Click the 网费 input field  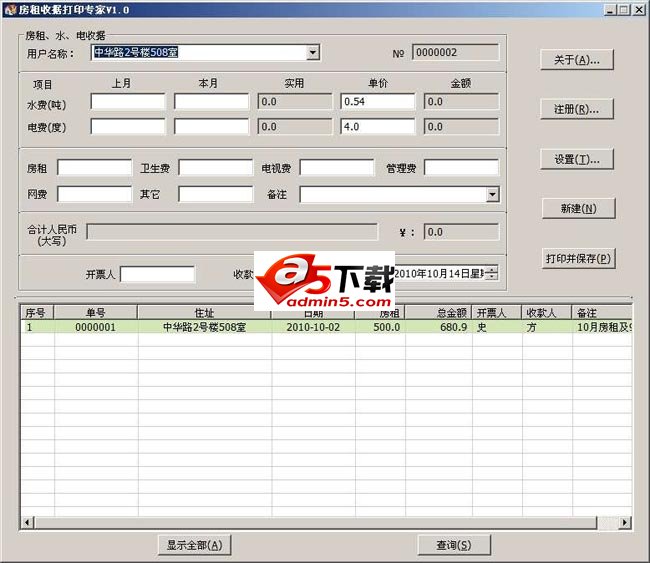(95, 194)
